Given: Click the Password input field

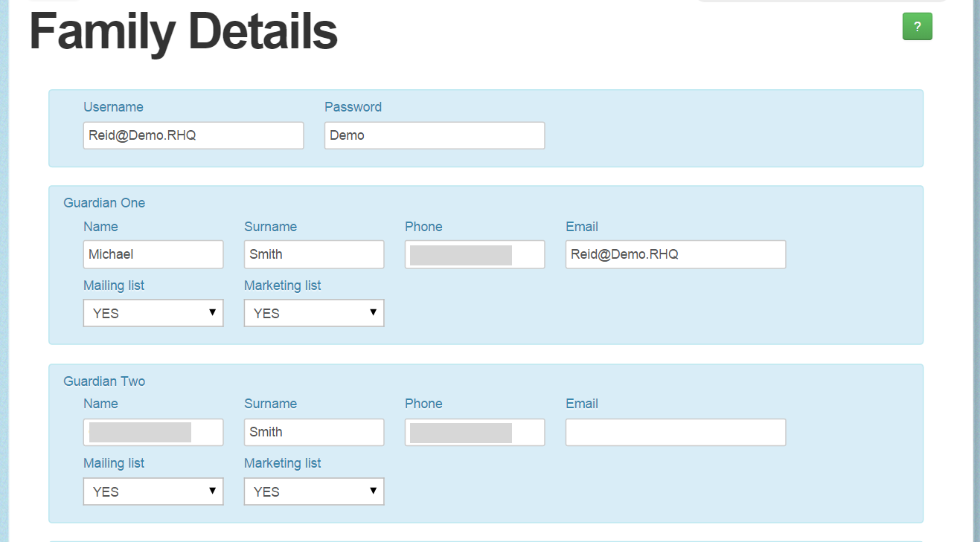Looking at the screenshot, I should tap(435, 135).
